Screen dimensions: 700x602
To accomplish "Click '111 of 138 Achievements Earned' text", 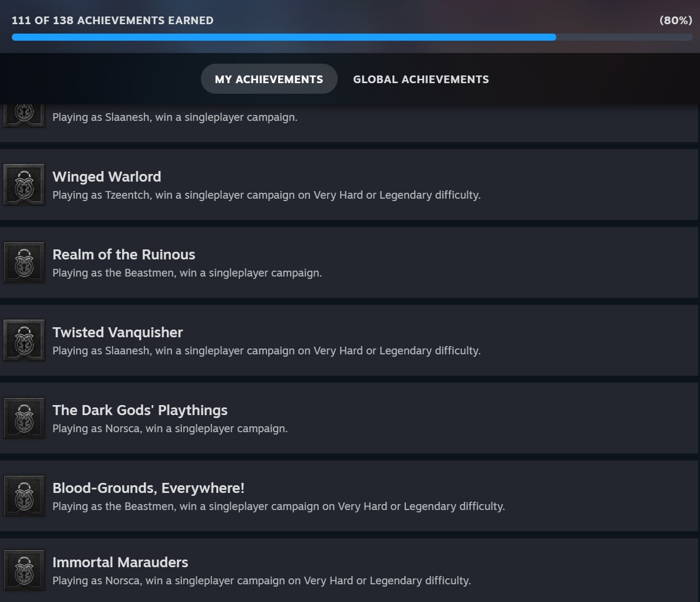I will [113, 21].
